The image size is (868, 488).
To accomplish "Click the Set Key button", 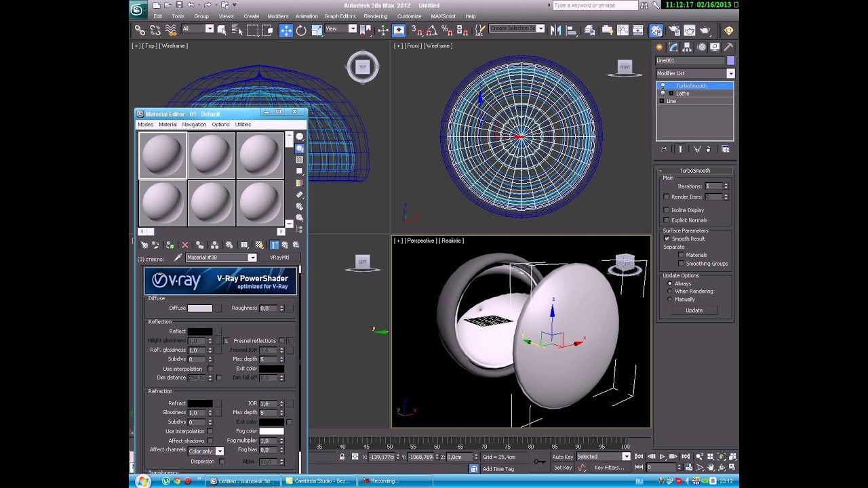I will (563, 468).
